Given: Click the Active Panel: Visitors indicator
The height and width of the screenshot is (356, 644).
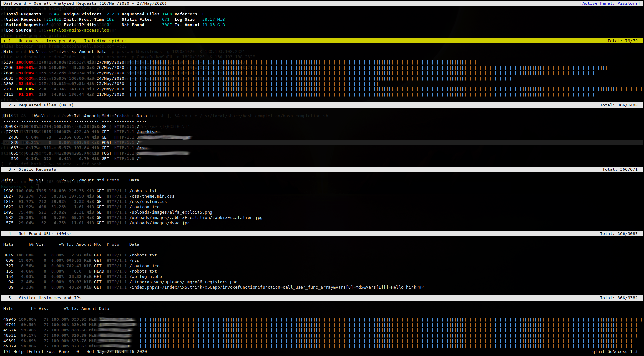Looking at the screenshot, I should pyautogui.click(x=610, y=3).
